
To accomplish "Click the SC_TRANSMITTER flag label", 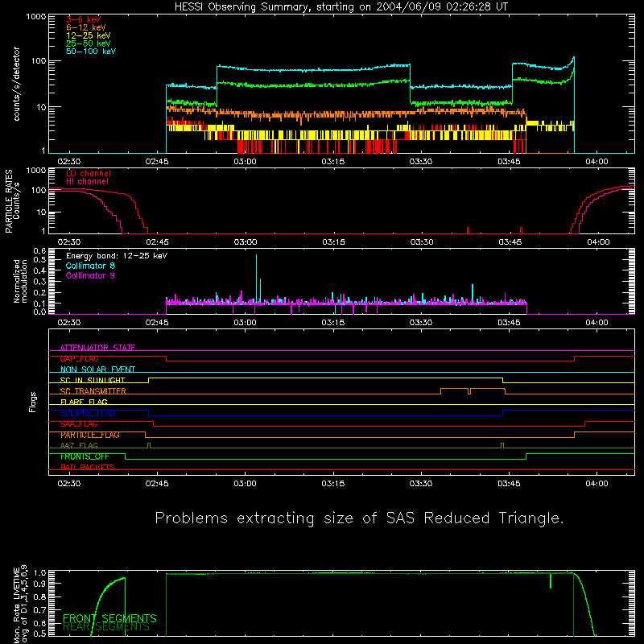I will [93, 391].
